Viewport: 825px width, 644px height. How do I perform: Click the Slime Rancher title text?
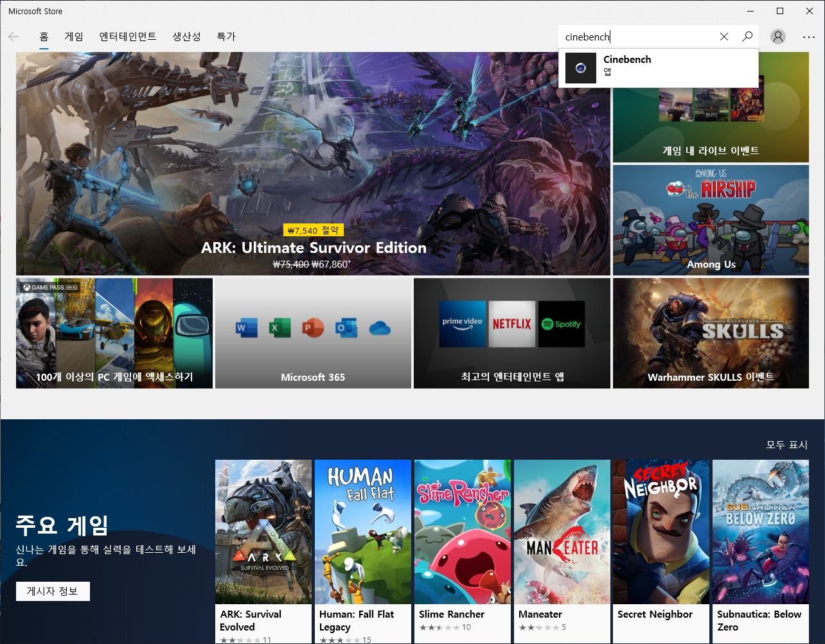coord(452,614)
